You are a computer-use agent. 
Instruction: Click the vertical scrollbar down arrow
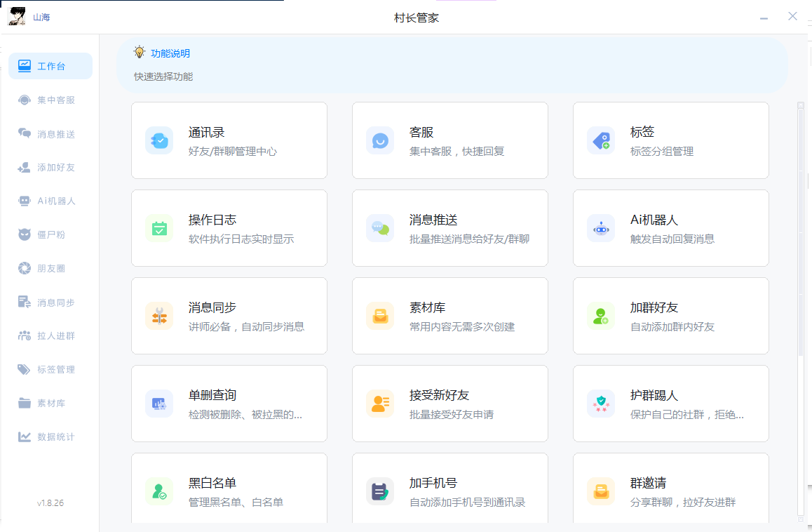(800, 519)
